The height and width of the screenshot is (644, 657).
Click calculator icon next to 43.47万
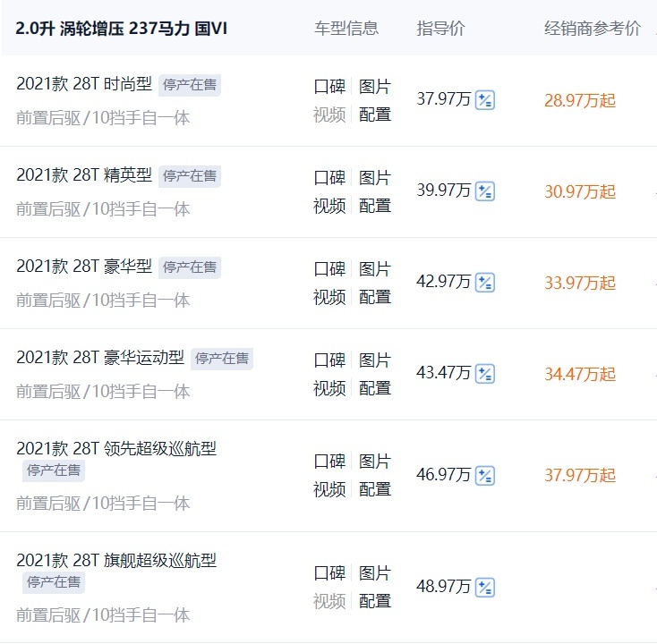(x=485, y=373)
